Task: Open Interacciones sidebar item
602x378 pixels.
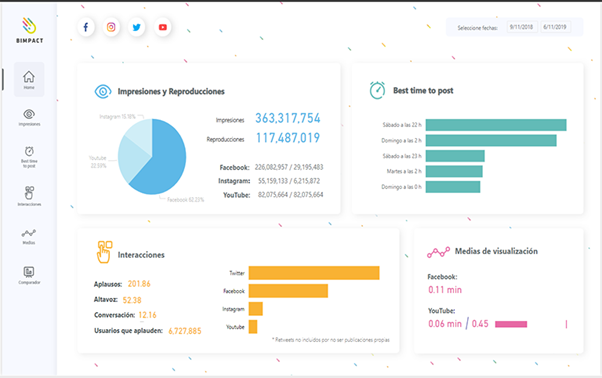Action: [x=29, y=196]
